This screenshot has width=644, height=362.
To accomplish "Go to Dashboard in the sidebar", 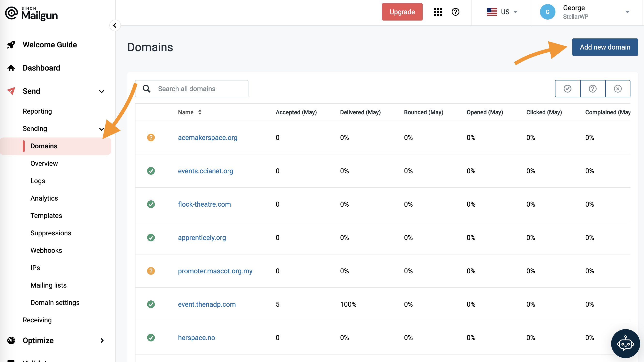I will tap(41, 68).
